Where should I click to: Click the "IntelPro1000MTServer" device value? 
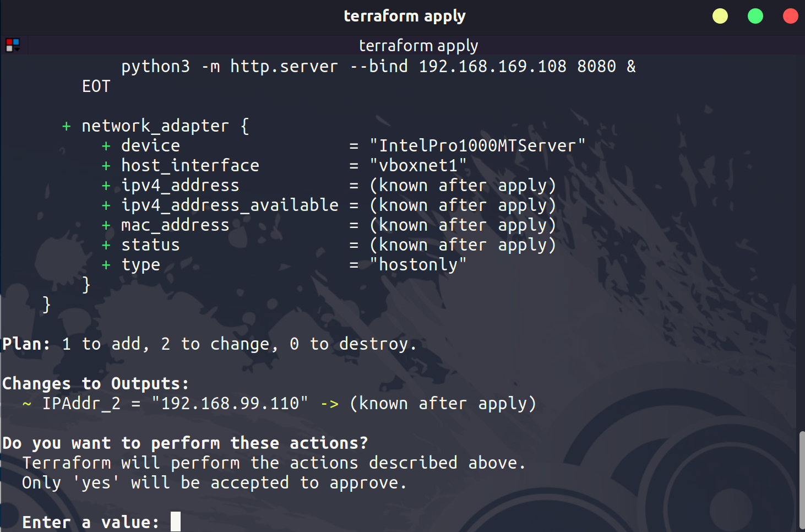tap(477, 146)
